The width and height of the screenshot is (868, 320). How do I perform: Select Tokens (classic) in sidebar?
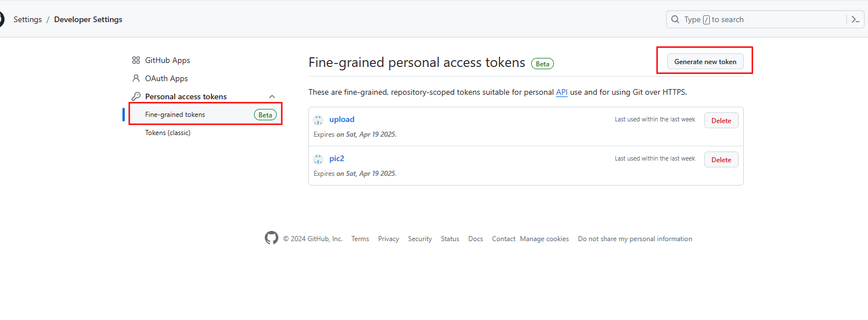168,133
